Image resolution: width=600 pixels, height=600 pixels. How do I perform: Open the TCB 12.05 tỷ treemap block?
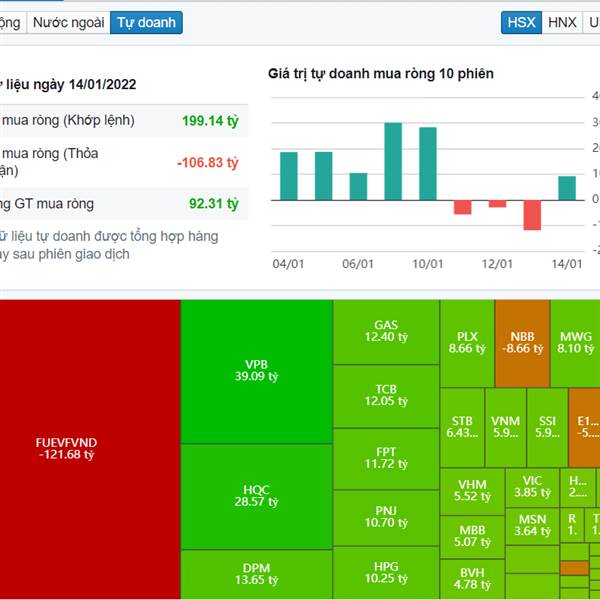pyautogui.click(x=386, y=396)
